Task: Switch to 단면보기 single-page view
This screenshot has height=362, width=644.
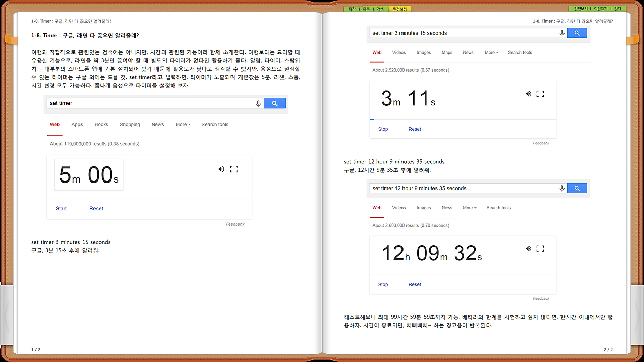Action: (580, 9)
